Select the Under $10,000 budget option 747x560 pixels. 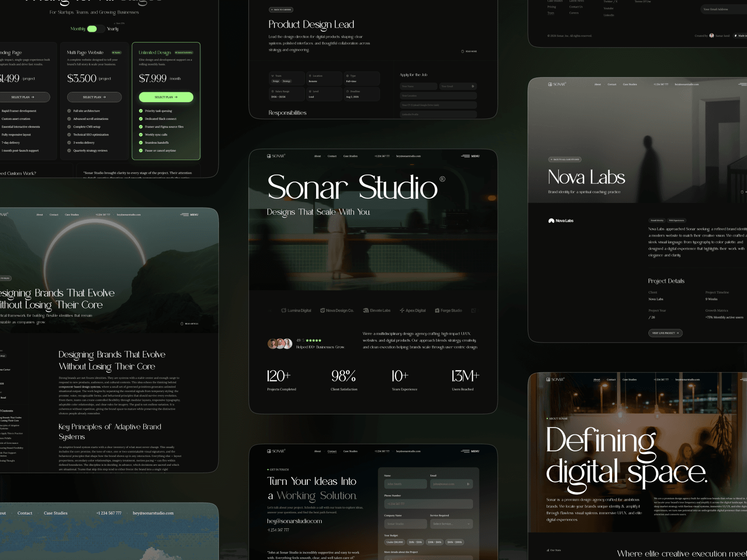pyautogui.click(x=395, y=542)
